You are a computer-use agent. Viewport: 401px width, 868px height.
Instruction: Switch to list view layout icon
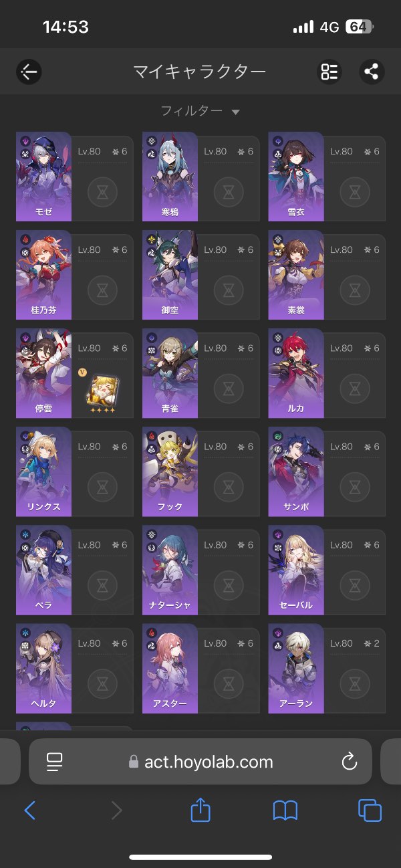329,72
